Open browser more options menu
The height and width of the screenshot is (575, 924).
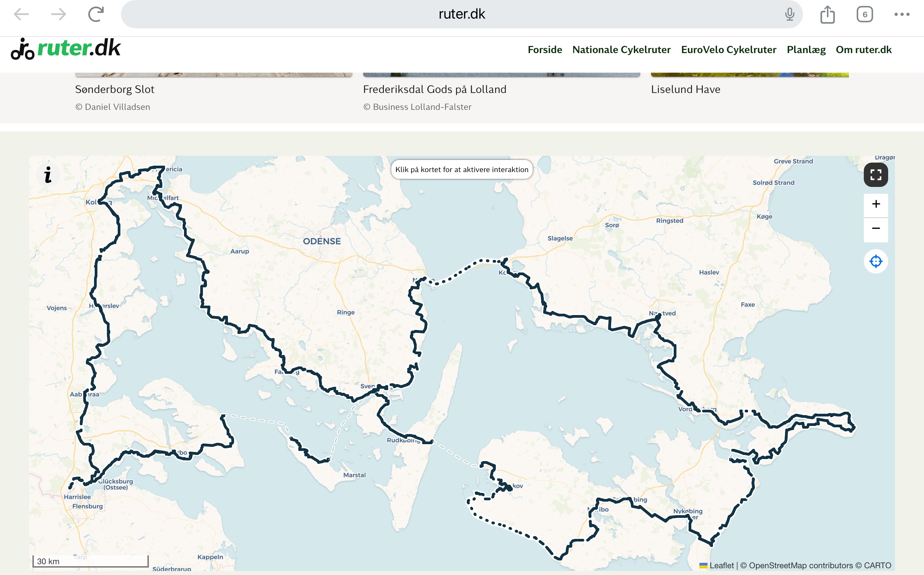point(902,15)
